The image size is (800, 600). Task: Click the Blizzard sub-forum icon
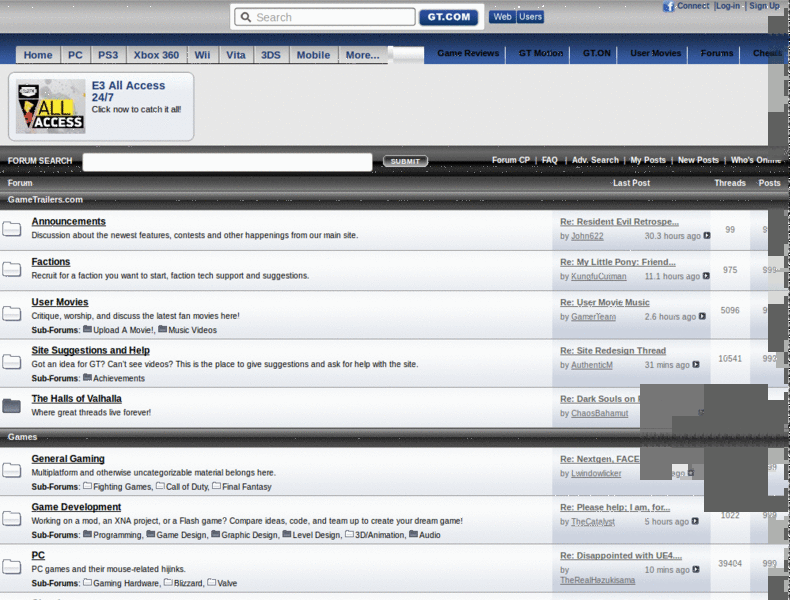coord(168,582)
